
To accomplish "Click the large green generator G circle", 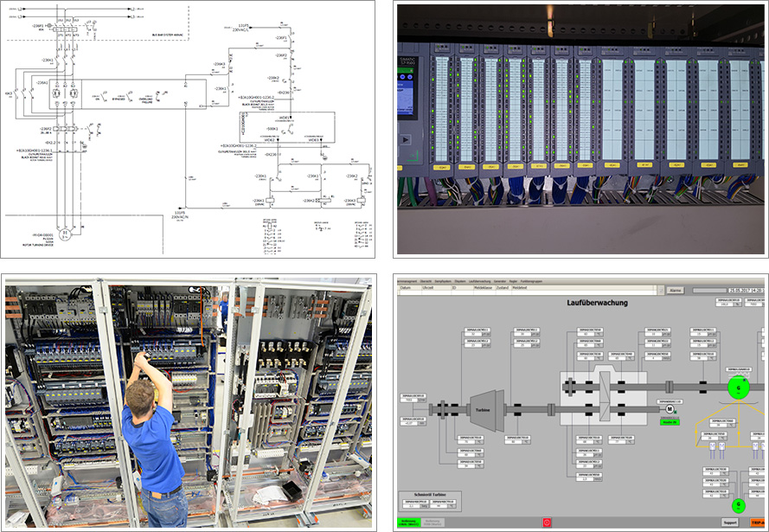I will pos(737,386).
